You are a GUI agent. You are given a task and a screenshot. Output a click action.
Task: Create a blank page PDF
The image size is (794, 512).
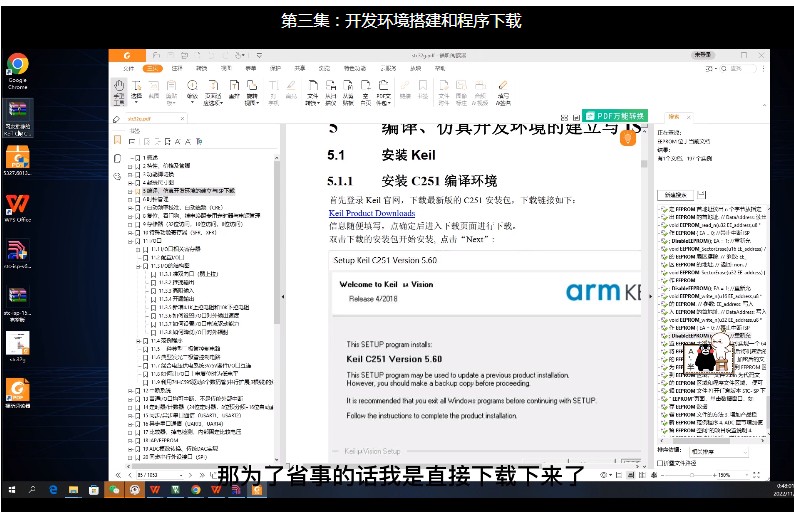(366, 92)
